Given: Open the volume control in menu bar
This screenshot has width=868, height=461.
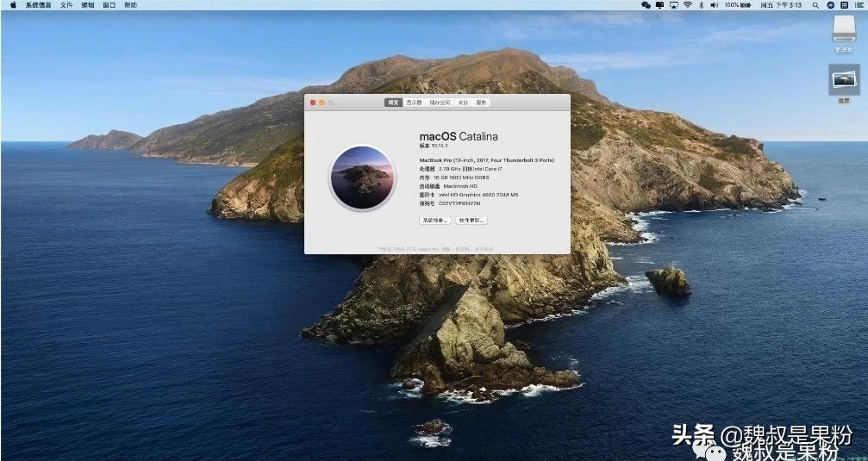Looking at the screenshot, I should 714,5.
